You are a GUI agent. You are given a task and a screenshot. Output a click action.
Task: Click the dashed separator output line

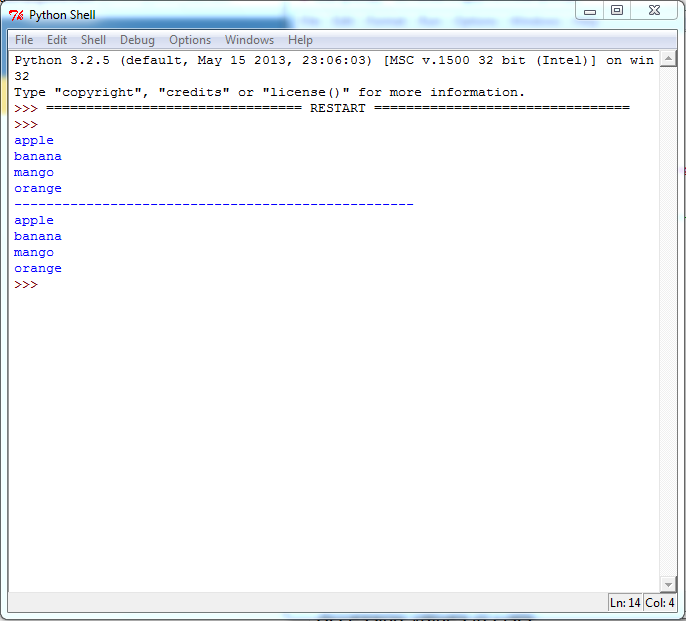click(214, 204)
